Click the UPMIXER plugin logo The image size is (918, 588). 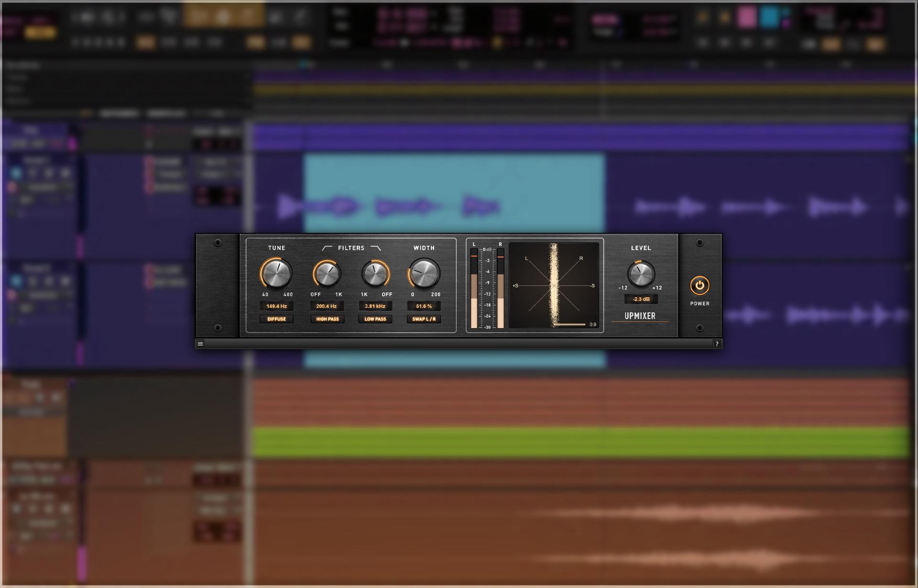pyautogui.click(x=640, y=316)
